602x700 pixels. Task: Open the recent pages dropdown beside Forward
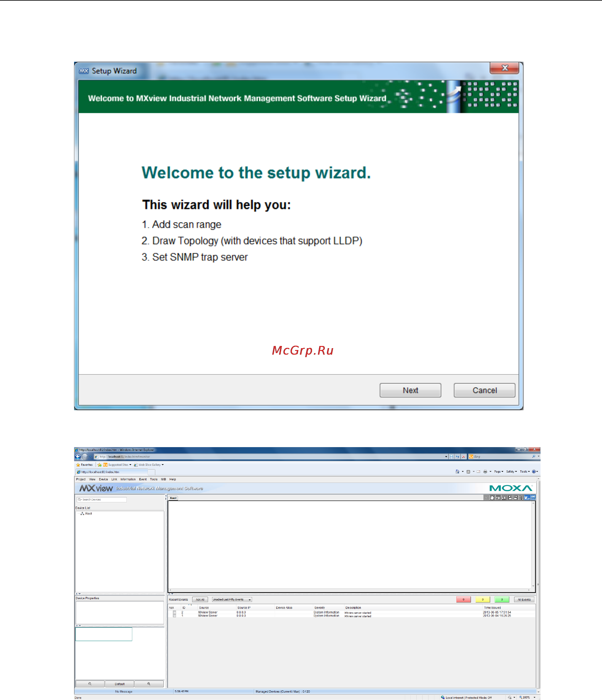click(x=90, y=456)
